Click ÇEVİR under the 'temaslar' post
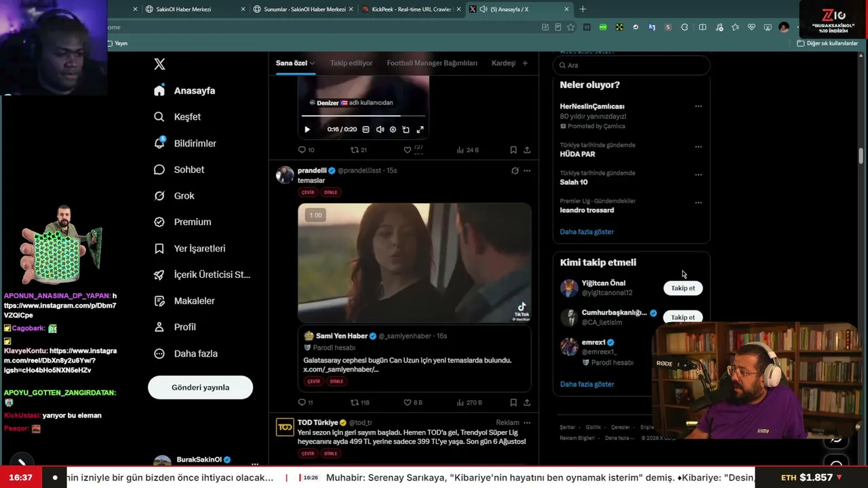 coord(308,192)
